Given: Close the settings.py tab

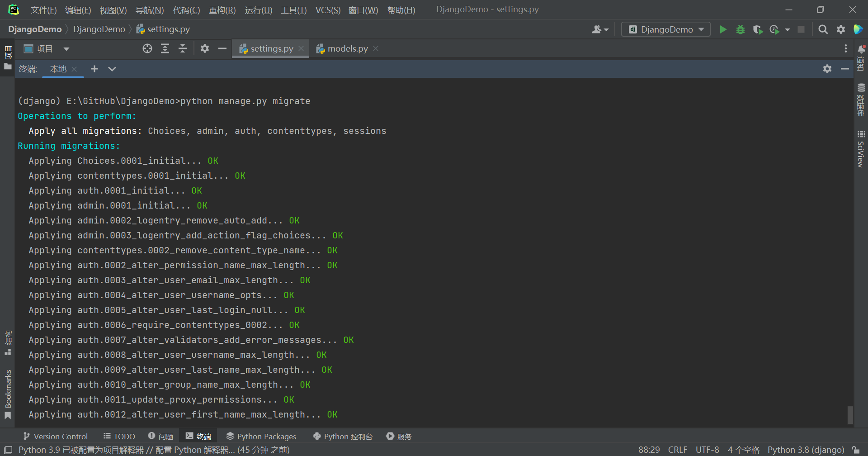Looking at the screenshot, I should (301, 48).
